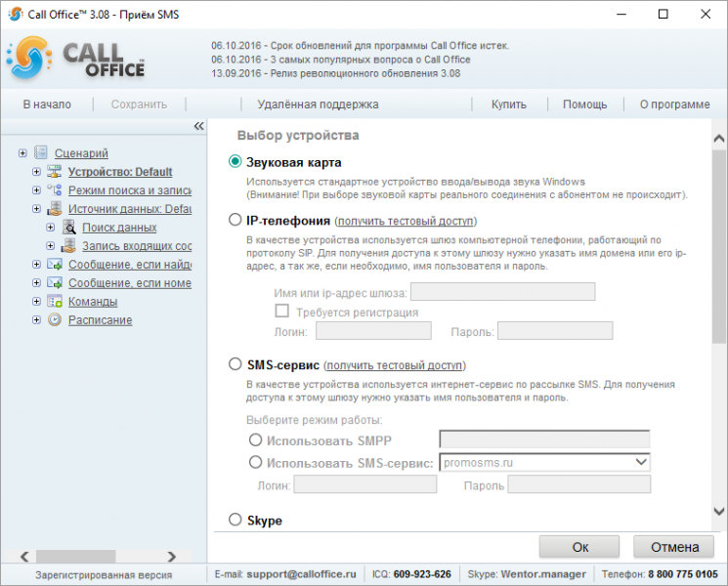Click the SMS-сервис Пароль field
728x586 pixels.
pyautogui.click(x=578, y=484)
